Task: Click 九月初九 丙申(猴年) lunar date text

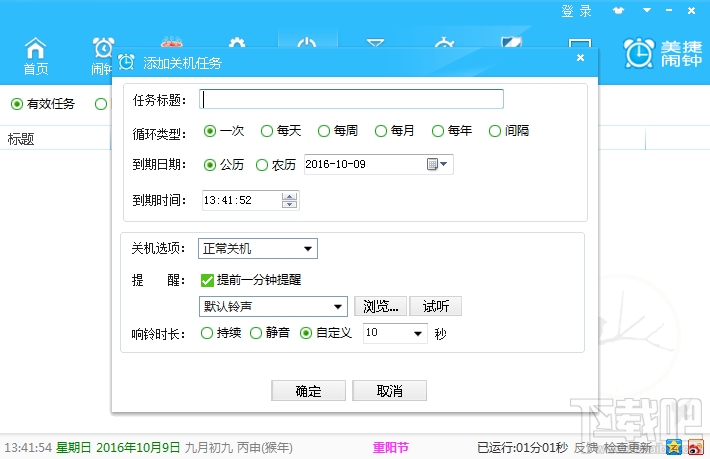Action: click(x=239, y=448)
